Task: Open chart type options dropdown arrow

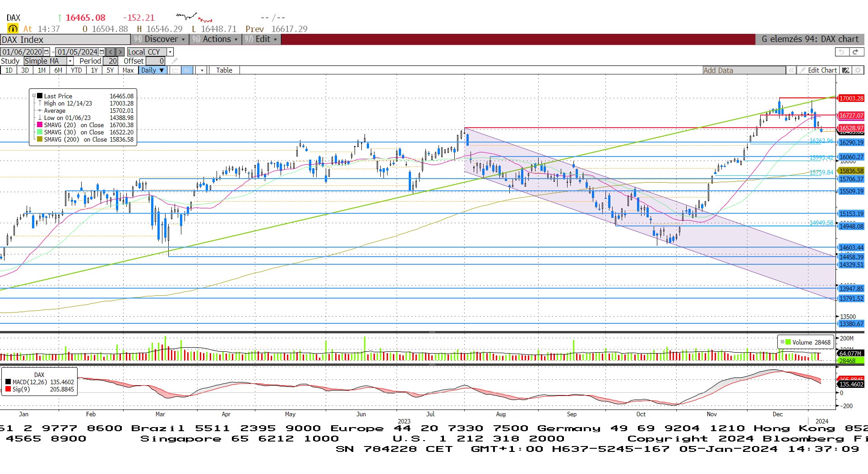Action: tap(202, 70)
